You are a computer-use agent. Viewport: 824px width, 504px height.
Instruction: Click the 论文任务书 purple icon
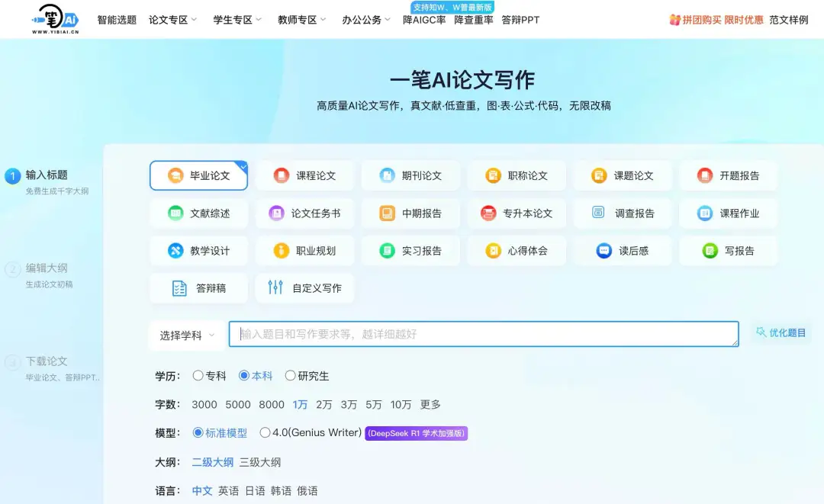pos(276,213)
